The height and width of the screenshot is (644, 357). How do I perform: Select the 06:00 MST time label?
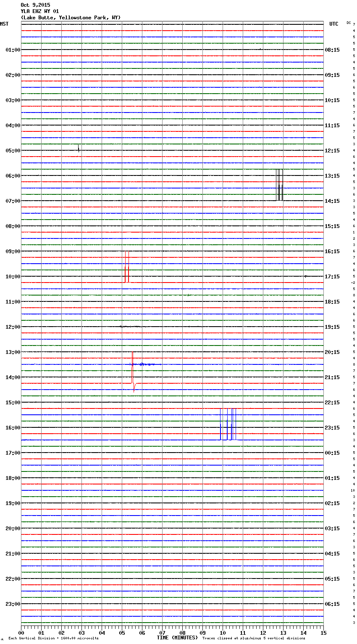point(13,176)
